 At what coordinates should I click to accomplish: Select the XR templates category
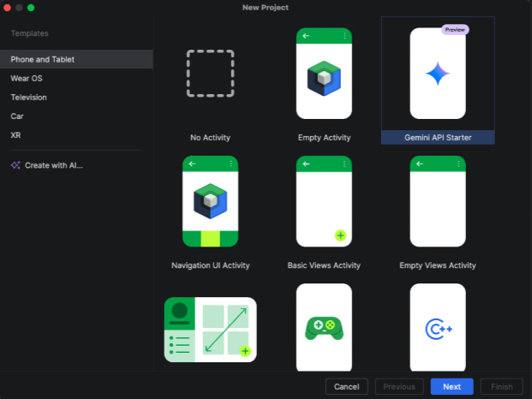[x=15, y=135]
